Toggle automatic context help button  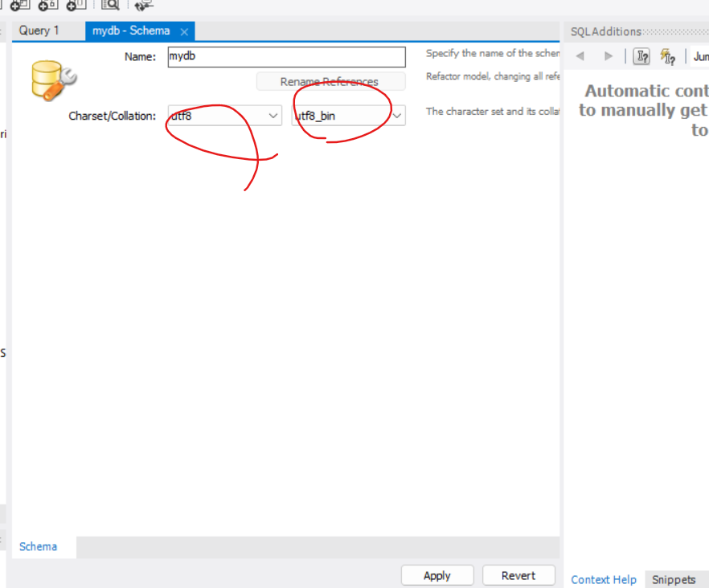[x=641, y=56]
